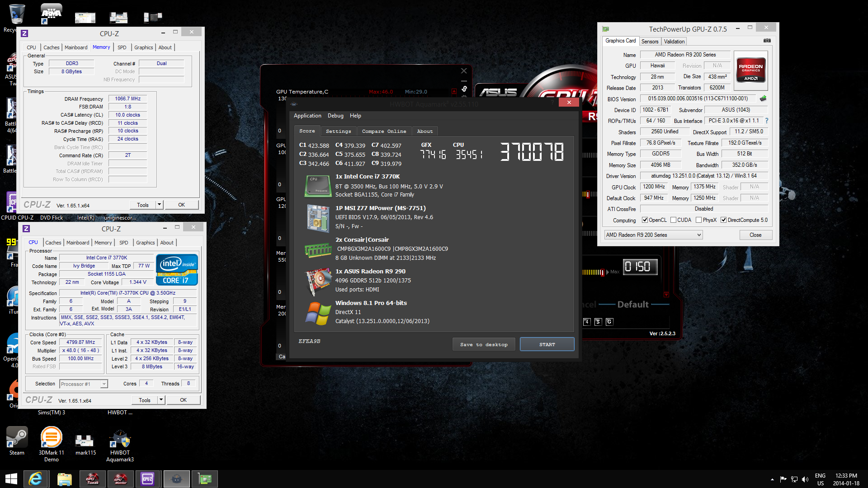The height and width of the screenshot is (488, 868).
Task: Select GPU Tweak profile S button
Action: [x=598, y=322]
